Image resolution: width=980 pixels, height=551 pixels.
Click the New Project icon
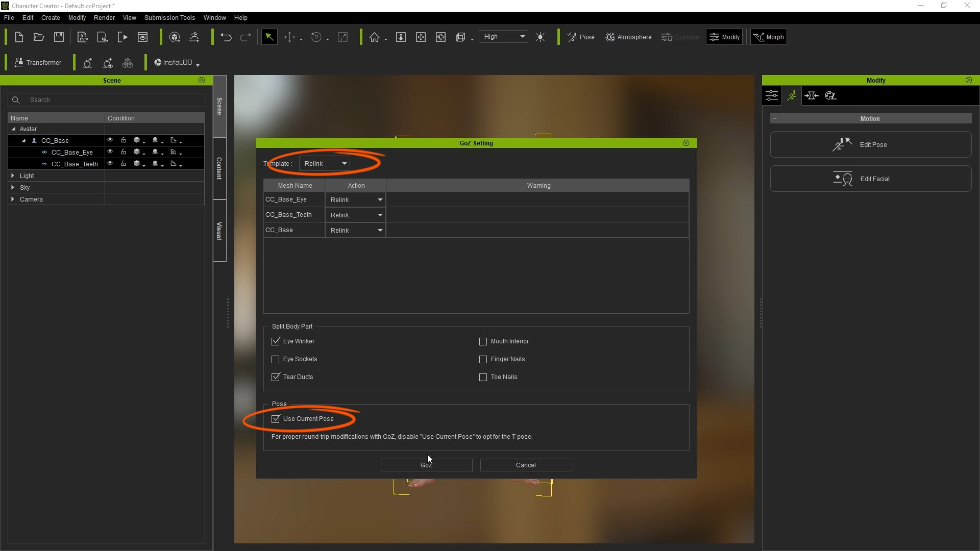pos(19,37)
